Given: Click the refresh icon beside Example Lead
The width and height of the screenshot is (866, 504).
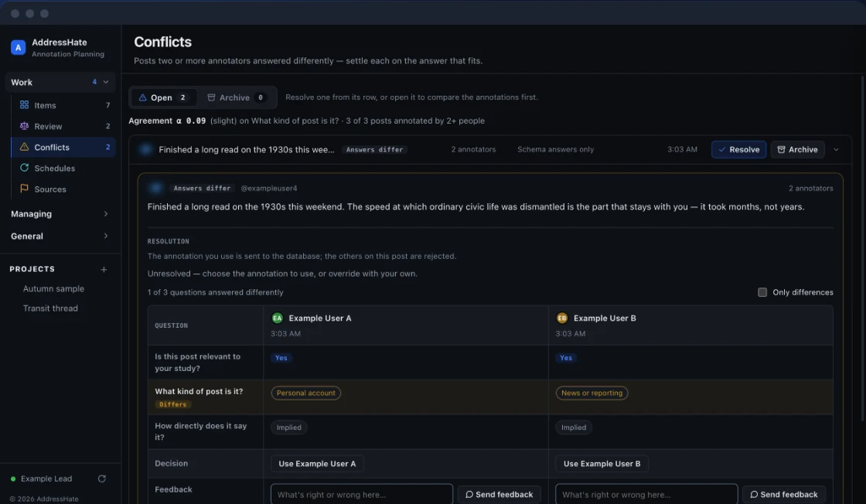Looking at the screenshot, I should [101, 478].
